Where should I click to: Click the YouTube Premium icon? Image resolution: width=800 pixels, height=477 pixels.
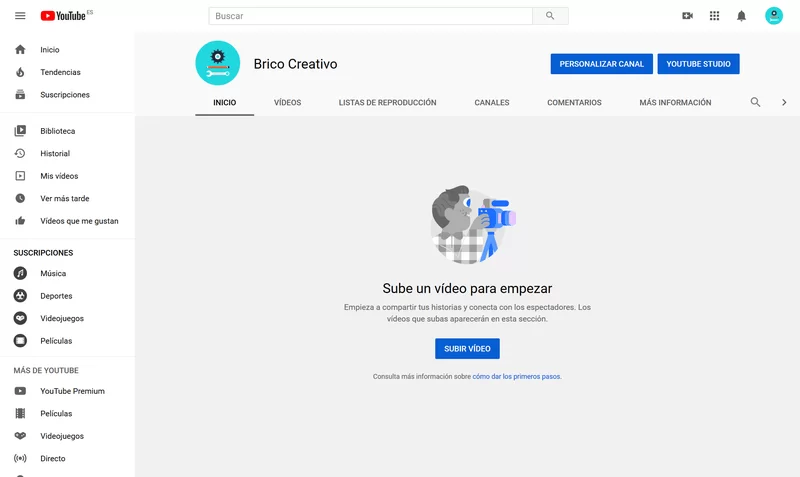[x=20, y=391]
